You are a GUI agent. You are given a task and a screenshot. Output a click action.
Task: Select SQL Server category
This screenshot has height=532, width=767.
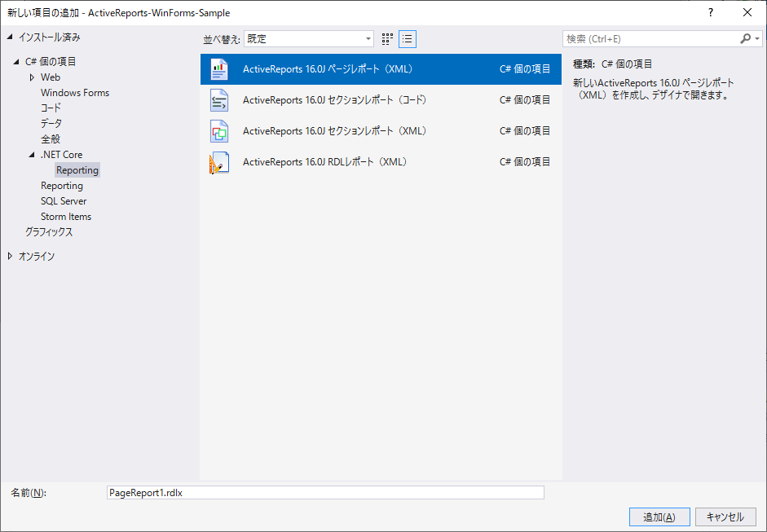[x=64, y=201]
